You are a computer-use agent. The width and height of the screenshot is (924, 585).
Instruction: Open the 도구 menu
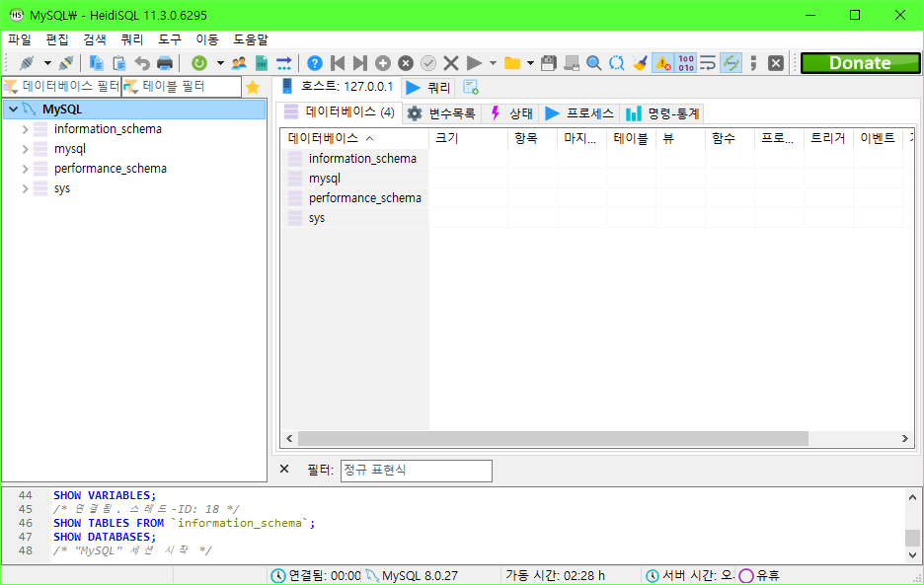[x=170, y=39]
